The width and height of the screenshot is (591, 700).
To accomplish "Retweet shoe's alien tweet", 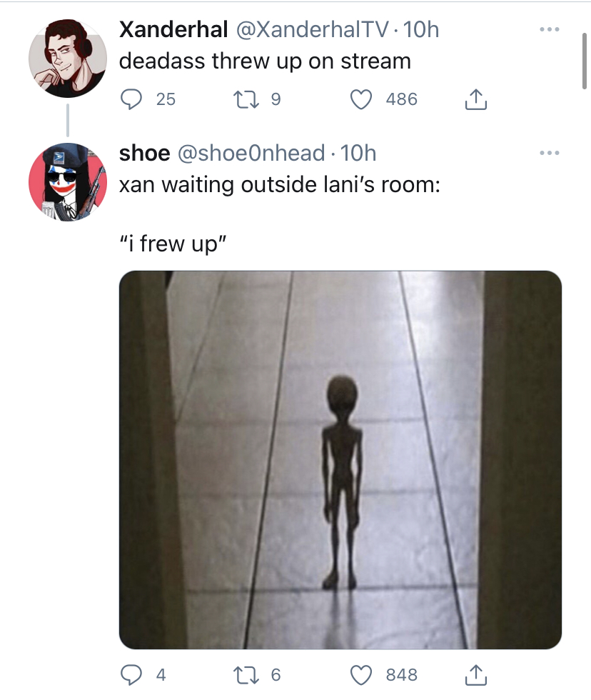I will point(246,674).
